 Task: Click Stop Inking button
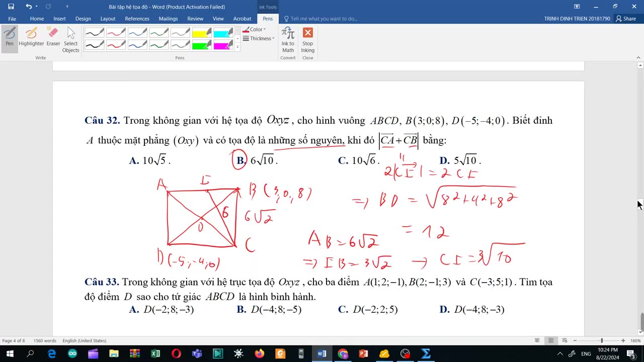[308, 40]
